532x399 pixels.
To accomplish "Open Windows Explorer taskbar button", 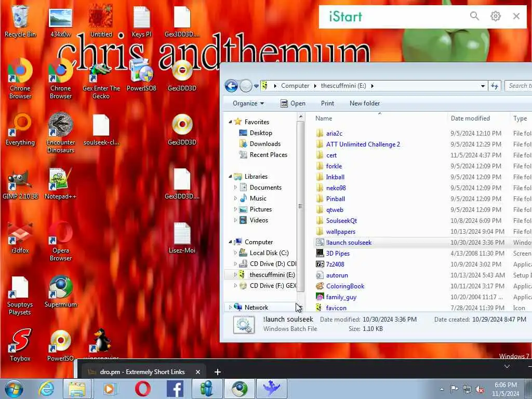I will [x=77, y=389].
